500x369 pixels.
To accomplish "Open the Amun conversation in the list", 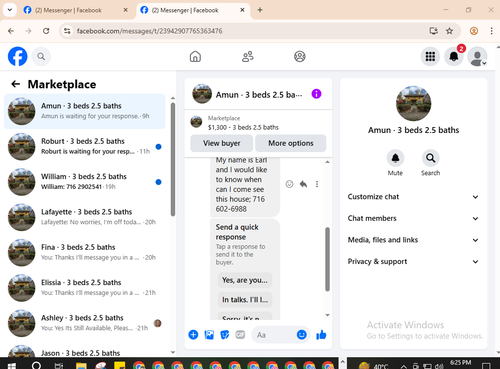I will 85,111.
